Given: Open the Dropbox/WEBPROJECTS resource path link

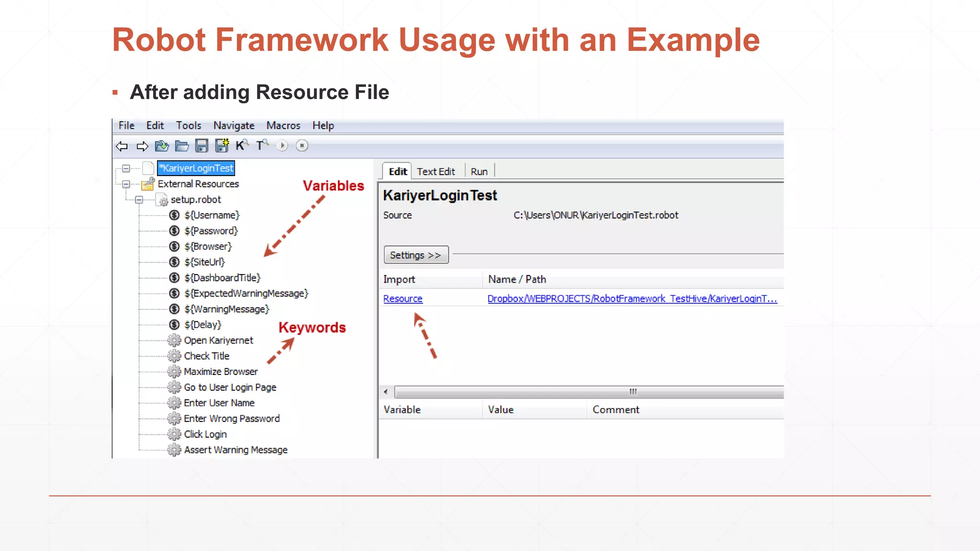Looking at the screenshot, I should click(632, 298).
